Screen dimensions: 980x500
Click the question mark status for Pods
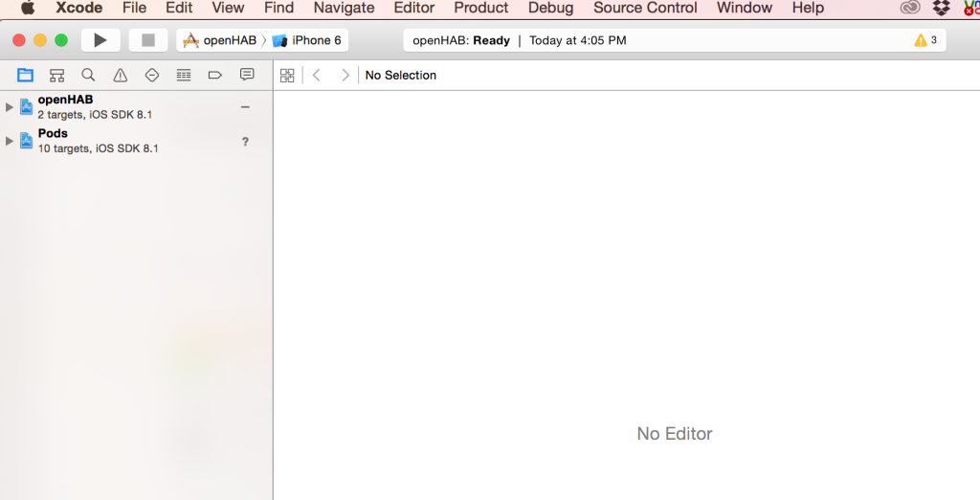(245, 142)
